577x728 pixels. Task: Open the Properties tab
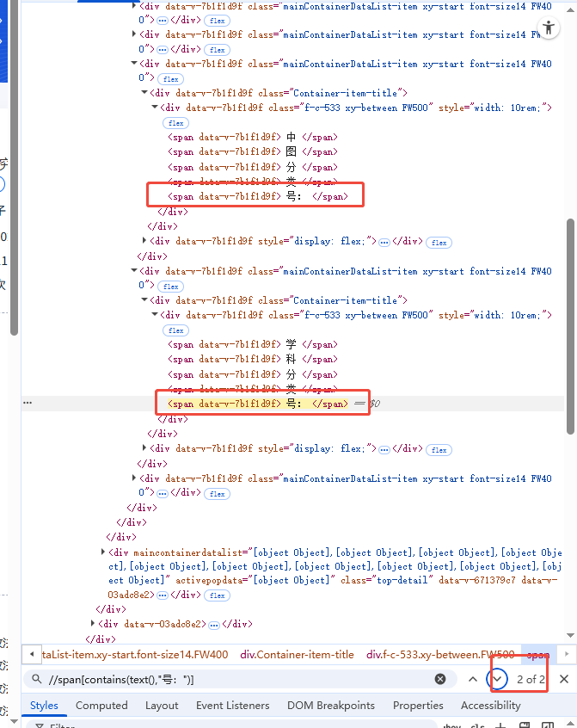pos(418,706)
